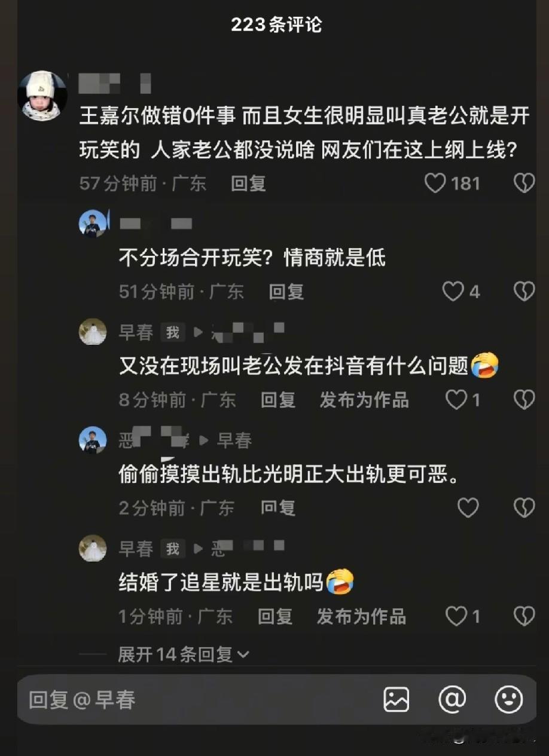This screenshot has height=756, width=549.
Task: Expand 展开14条回复
Action: point(184,654)
